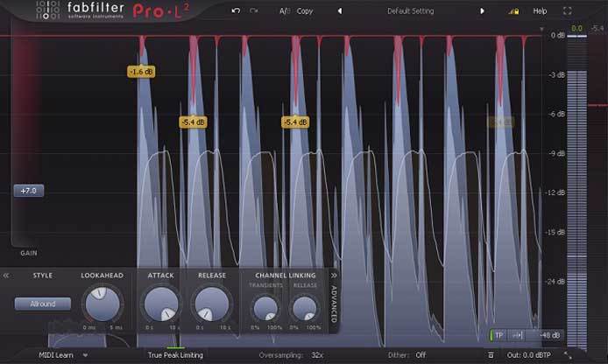Screen dimensions: 608x364
Task: Go to the previous preset with left arrow
Action: pyautogui.click(x=340, y=10)
